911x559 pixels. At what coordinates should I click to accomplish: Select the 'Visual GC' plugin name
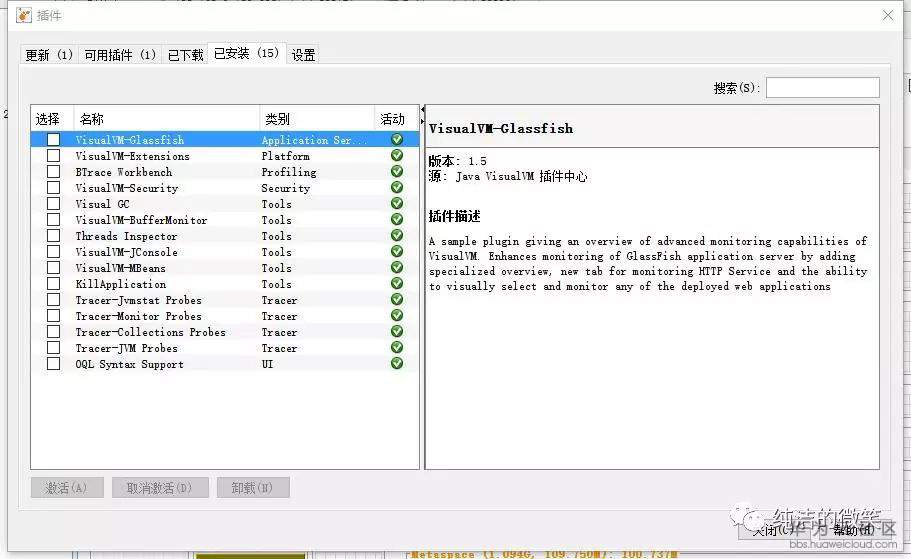[102, 204]
